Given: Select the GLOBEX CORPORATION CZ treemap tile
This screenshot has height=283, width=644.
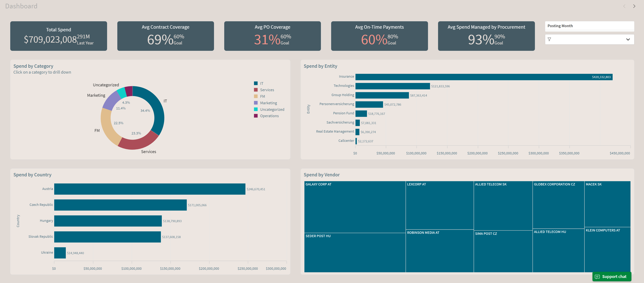Looking at the screenshot, I should (x=558, y=205).
